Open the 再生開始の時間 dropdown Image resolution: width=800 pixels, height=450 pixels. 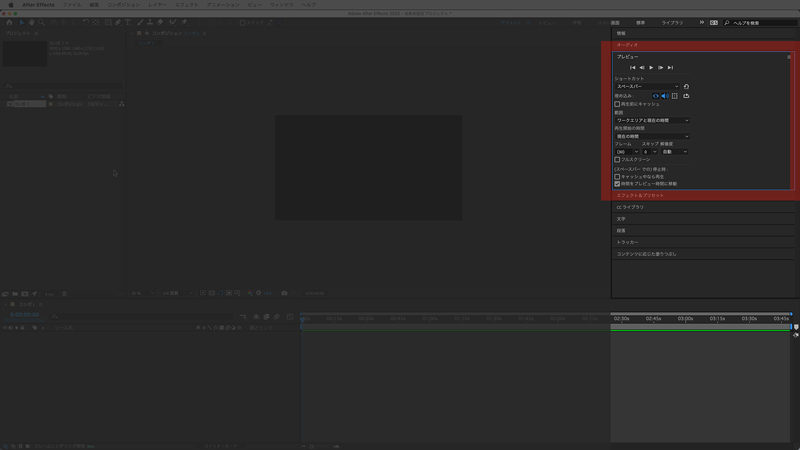(x=651, y=136)
